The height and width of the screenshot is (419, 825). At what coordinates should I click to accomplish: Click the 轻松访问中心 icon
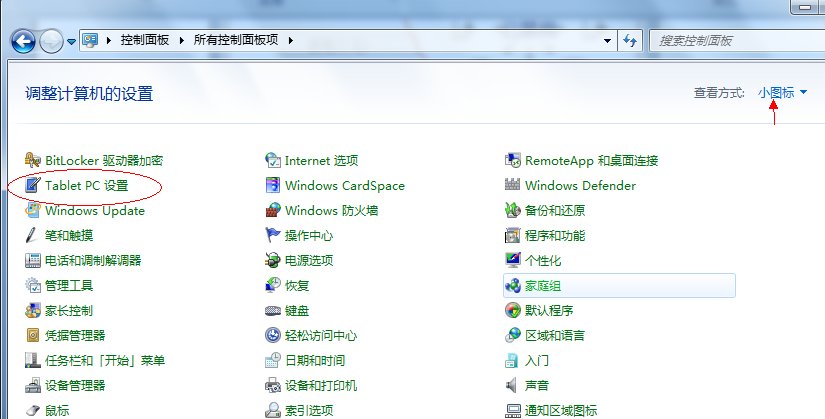(x=273, y=335)
